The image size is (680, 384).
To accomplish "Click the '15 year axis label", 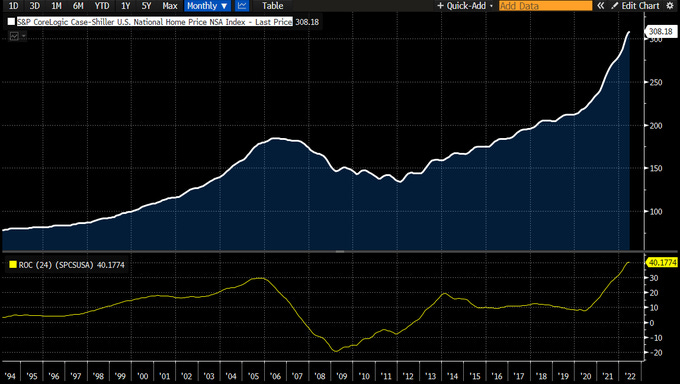I will pos(475,376).
